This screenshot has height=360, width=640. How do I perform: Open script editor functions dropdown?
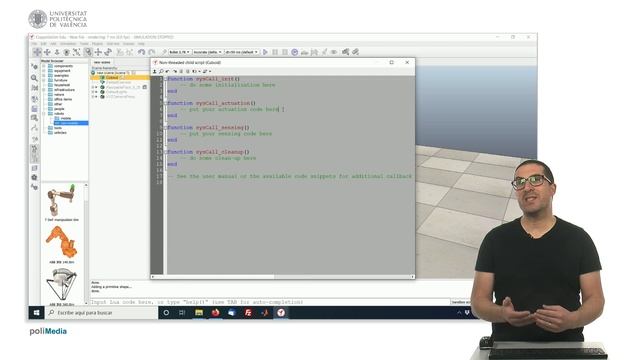coord(196,71)
